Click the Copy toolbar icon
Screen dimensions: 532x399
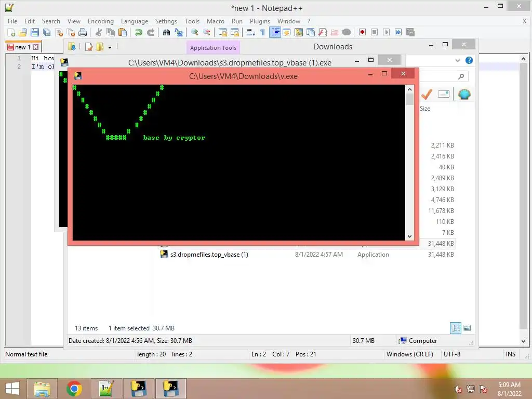pyautogui.click(x=111, y=32)
